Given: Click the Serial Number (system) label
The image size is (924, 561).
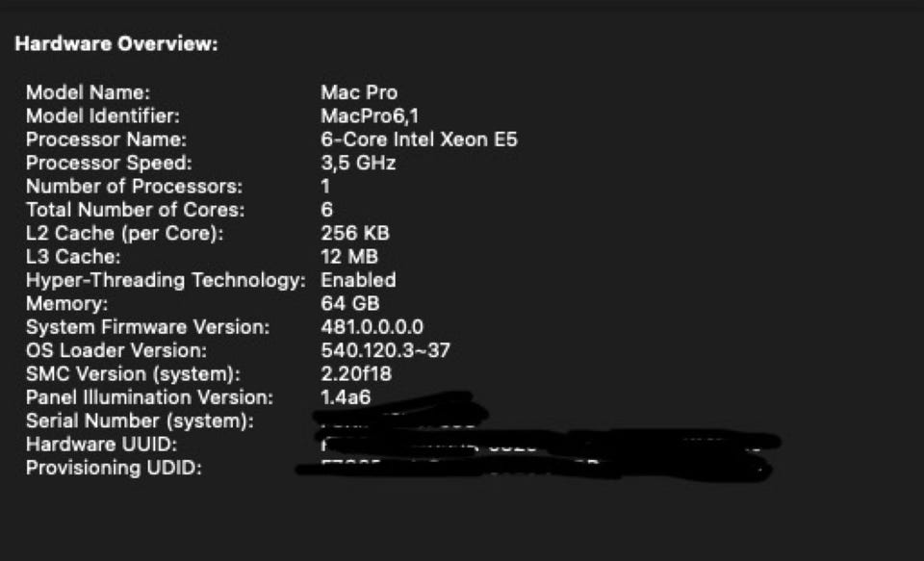Looking at the screenshot, I should coord(140,421).
